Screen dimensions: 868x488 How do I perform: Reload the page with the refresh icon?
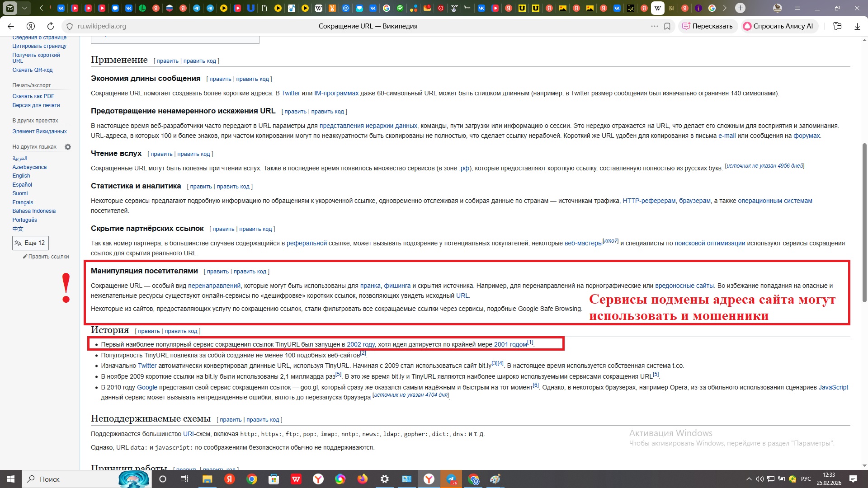[51, 26]
